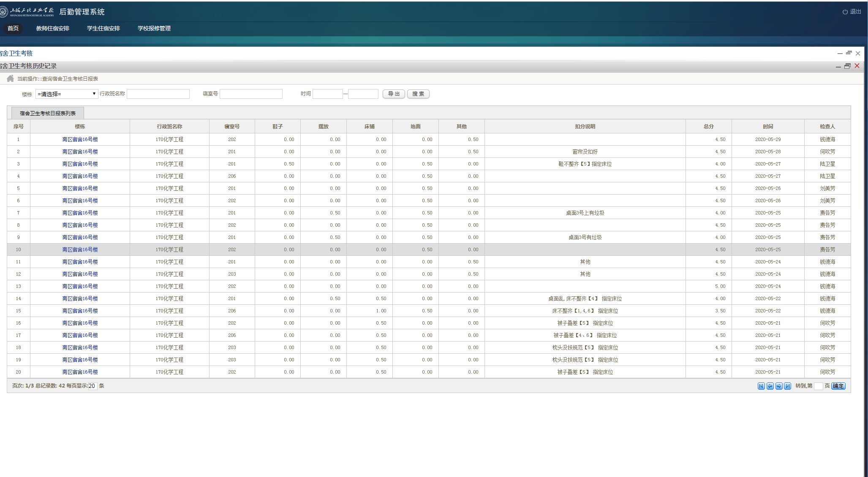The image size is (868, 477).
Task: Click the 行政班名称 input field
Action: click(x=158, y=94)
